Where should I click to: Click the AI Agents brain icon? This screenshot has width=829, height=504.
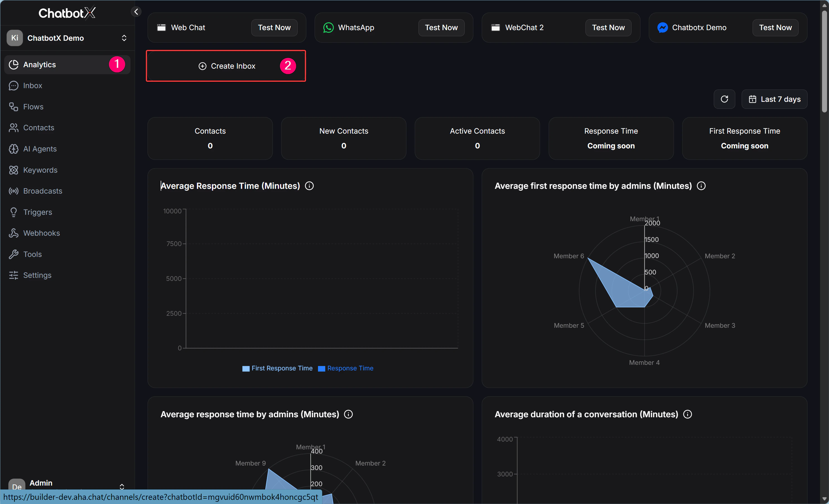coord(13,149)
